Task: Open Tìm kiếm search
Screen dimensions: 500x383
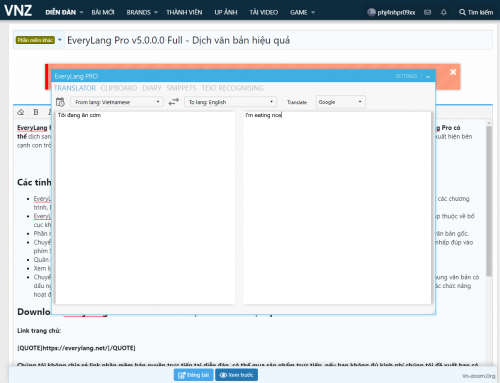Action: pyautogui.click(x=476, y=12)
